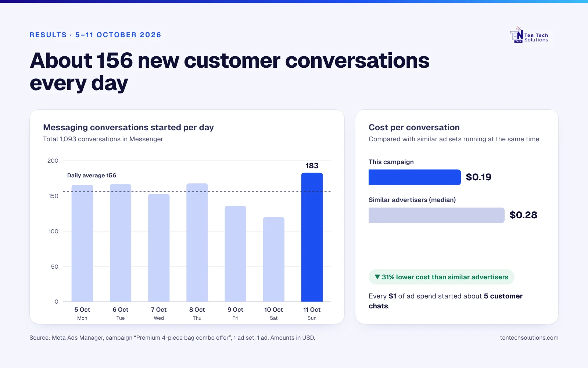
Task: Click the 9 Oct x-axis label
Action: 235,310
